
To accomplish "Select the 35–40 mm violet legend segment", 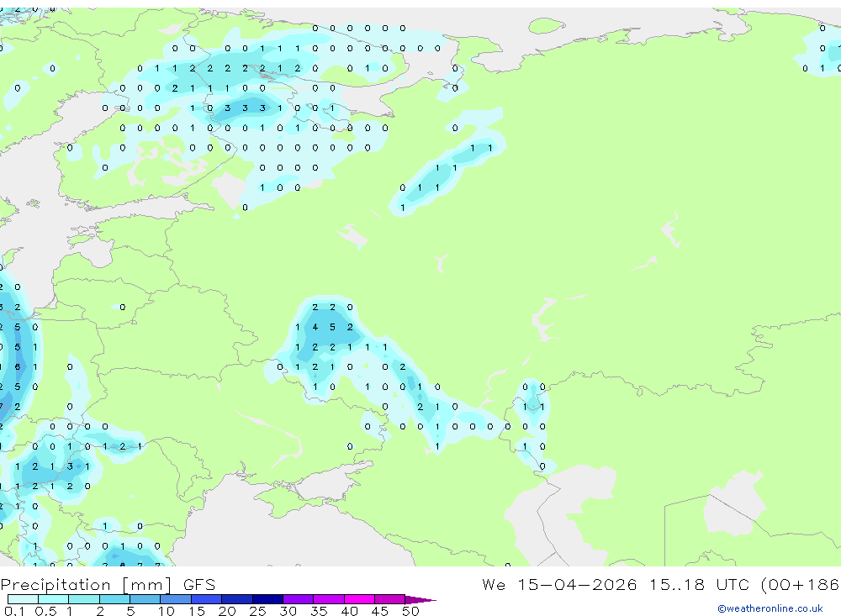I will (329, 599).
